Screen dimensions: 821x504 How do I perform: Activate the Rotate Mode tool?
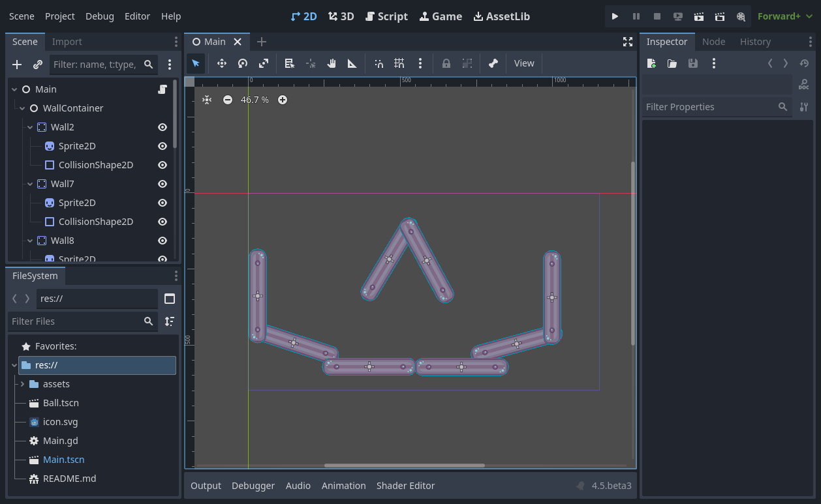(x=242, y=63)
